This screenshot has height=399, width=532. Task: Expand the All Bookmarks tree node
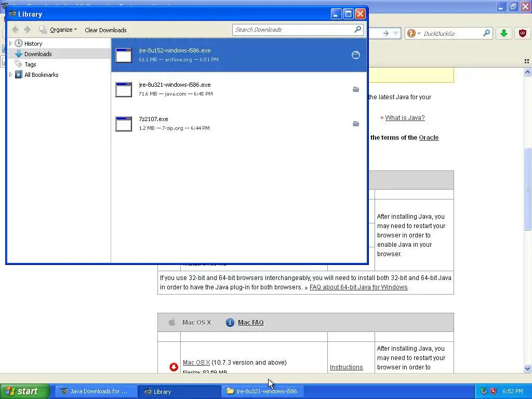10,75
